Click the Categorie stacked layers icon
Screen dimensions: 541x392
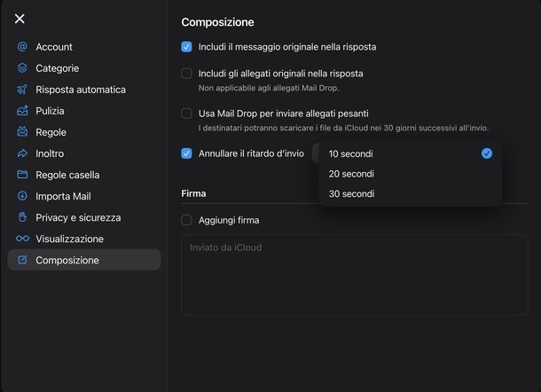(x=22, y=68)
